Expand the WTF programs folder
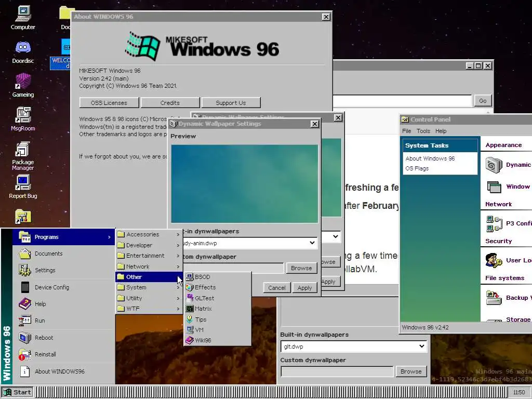The image size is (532, 399). [149, 309]
